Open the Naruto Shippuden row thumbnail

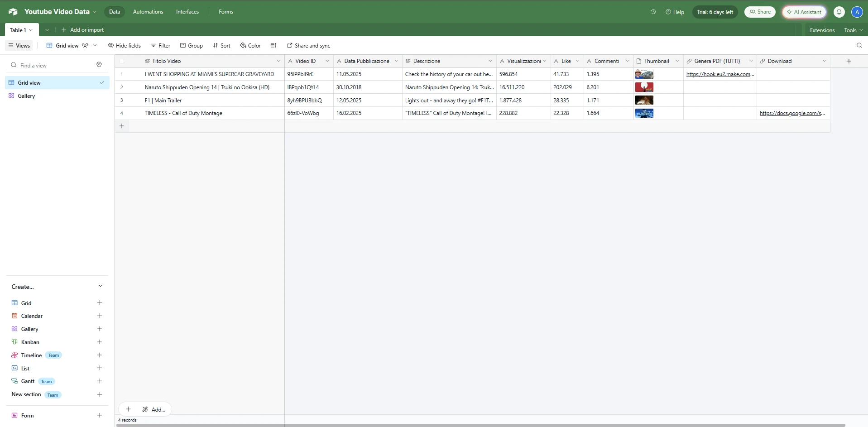pyautogui.click(x=644, y=87)
